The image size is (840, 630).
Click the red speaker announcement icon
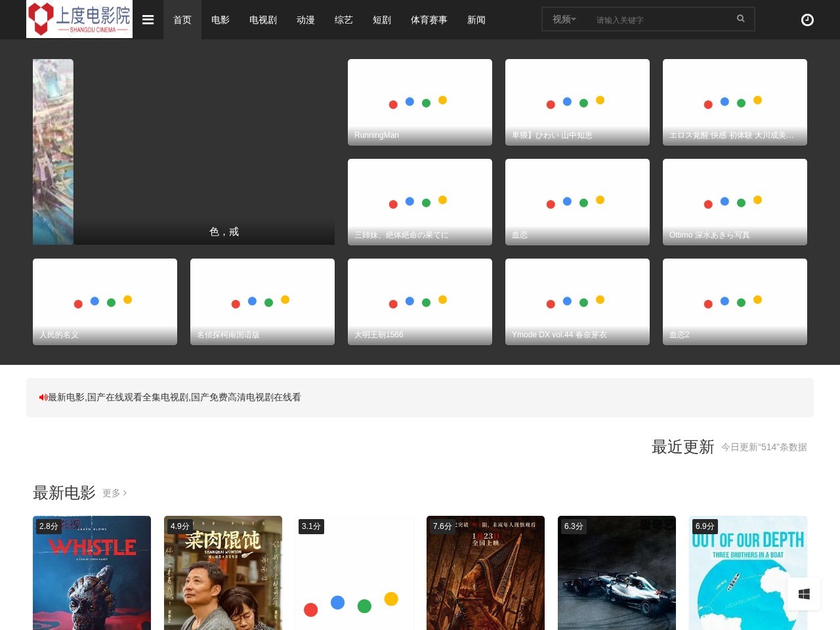point(43,397)
